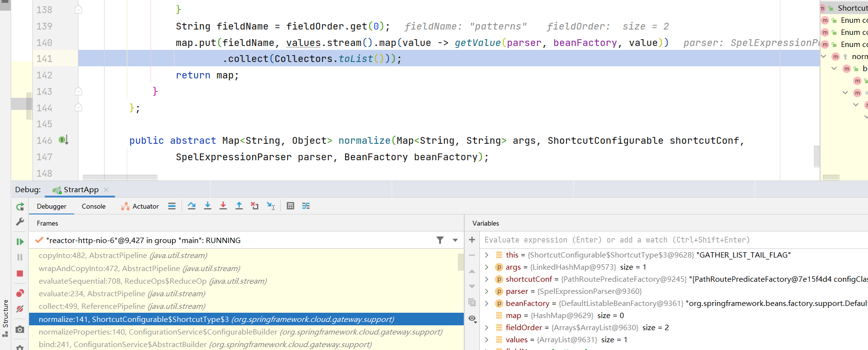Click the New Watch plus icon
Image resolution: width=868 pixels, height=350 pixels.
tap(472, 240)
